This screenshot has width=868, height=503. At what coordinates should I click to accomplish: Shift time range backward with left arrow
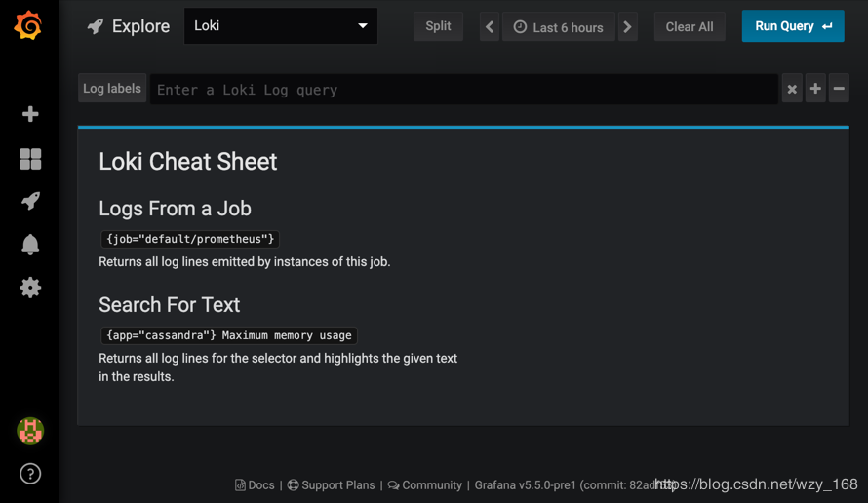491,27
